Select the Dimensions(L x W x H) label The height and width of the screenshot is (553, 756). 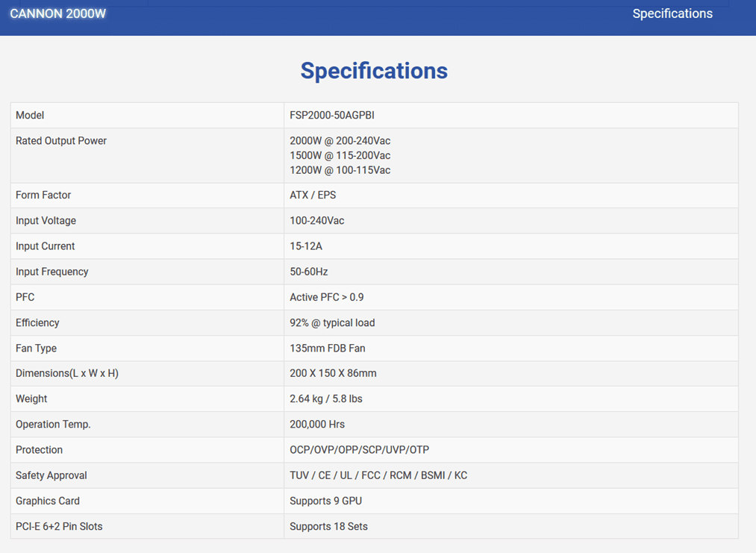(67, 373)
